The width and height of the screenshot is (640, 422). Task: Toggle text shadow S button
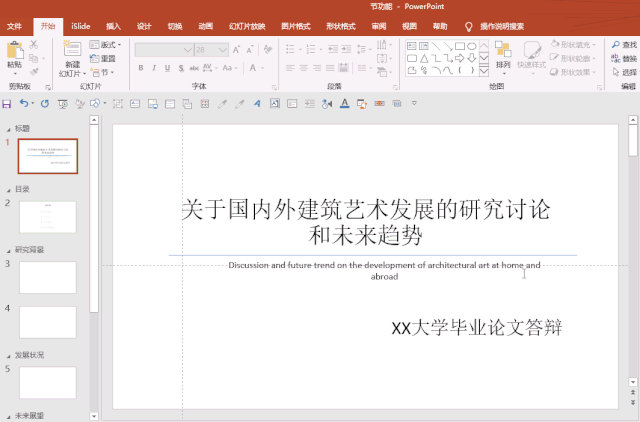(181, 68)
